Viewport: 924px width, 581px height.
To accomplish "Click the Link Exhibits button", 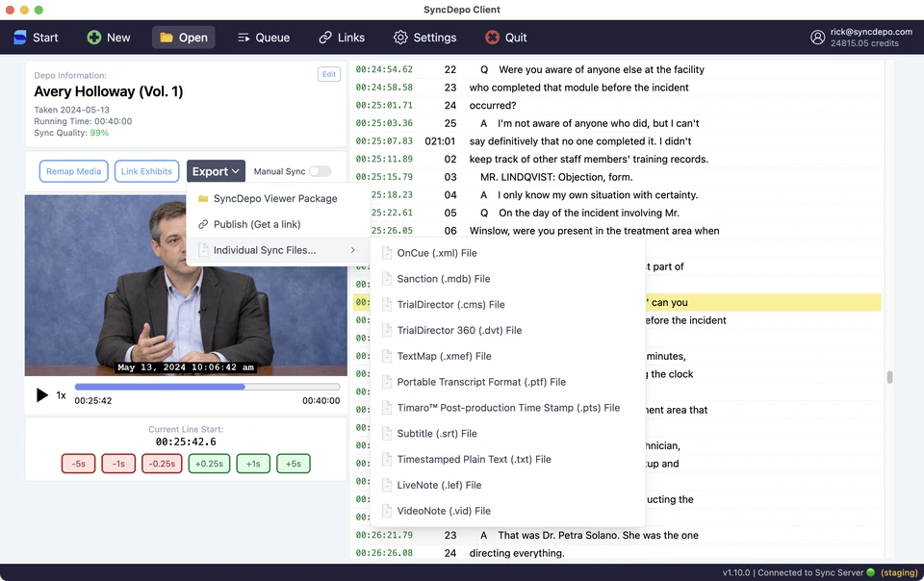I will pyautogui.click(x=146, y=171).
